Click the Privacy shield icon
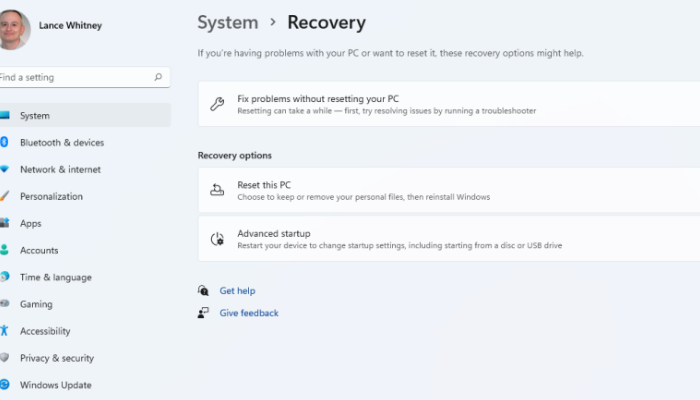The image size is (700, 400). click(x=4, y=358)
